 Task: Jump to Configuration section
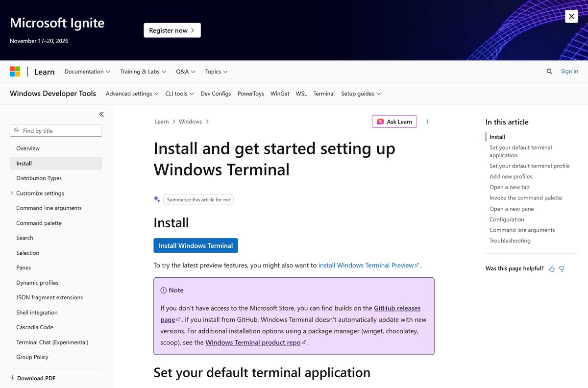[x=507, y=219]
